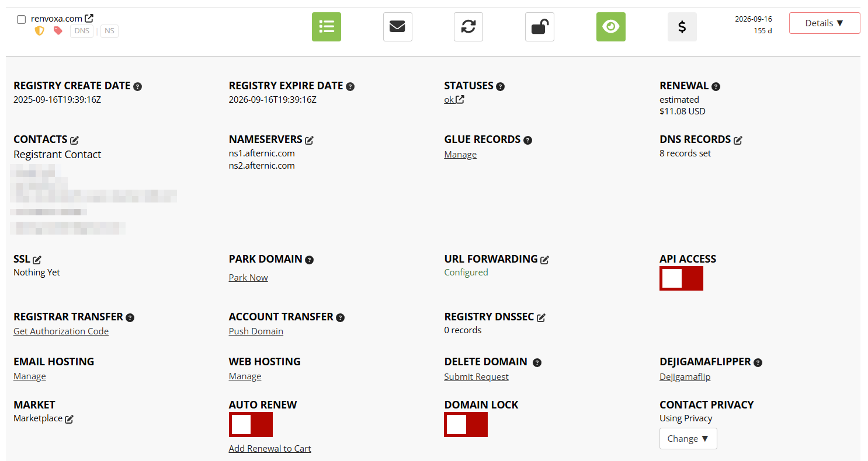Toggle the API Access switch
This screenshot has height=461, width=868.
pyautogui.click(x=681, y=278)
